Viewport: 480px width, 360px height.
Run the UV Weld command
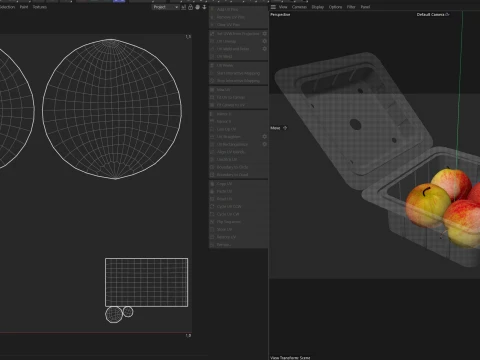pyautogui.click(x=238, y=57)
